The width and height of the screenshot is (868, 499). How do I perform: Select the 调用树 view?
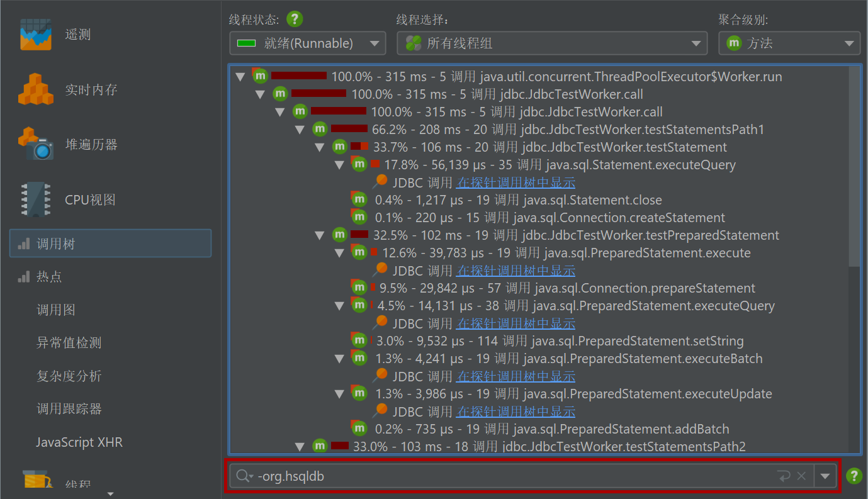click(110, 244)
